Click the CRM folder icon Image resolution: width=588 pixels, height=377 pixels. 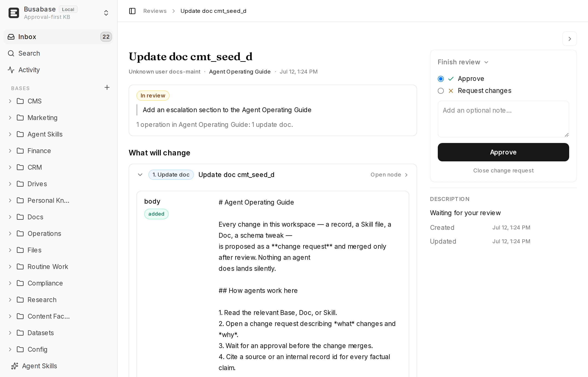(20, 167)
